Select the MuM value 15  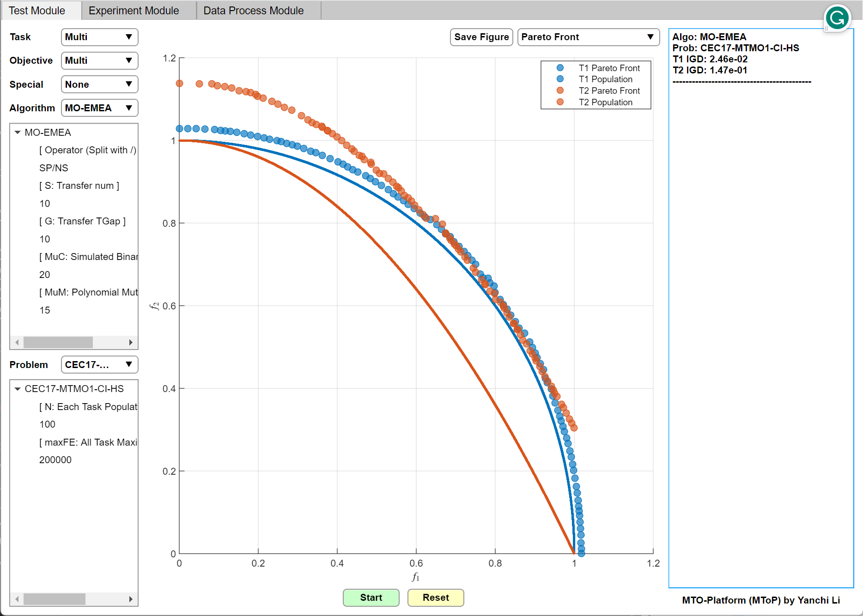[45, 310]
